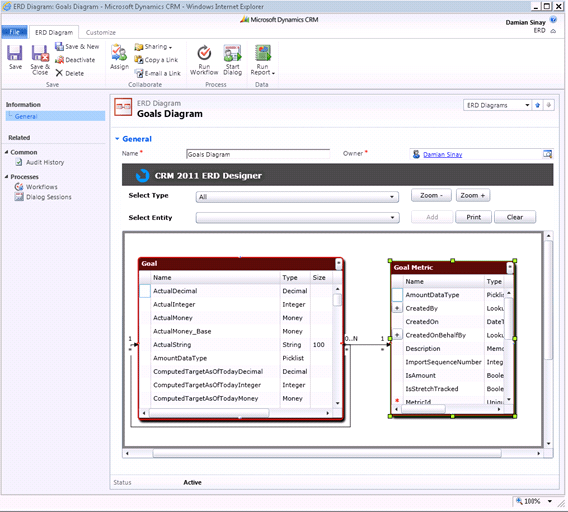Viewport: 568px width, 512px height.
Task: Select the ImportSequenceNumber row
Action: tap(448, 362)
